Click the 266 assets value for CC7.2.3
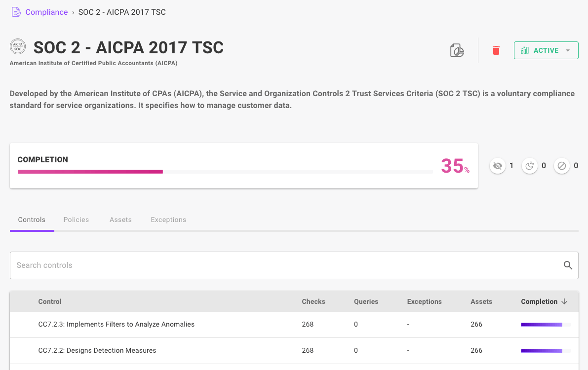This screenshot has width=588, height=370. click(x=476, y=324)
